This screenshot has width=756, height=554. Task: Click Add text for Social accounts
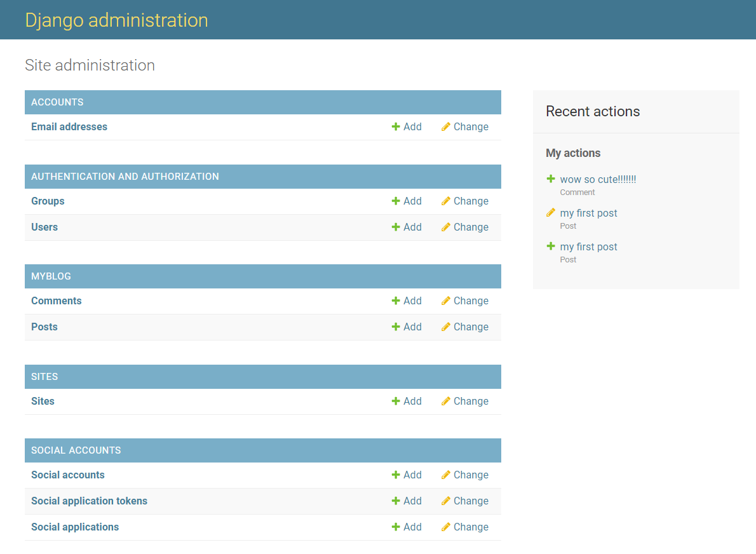pos(413,475)
